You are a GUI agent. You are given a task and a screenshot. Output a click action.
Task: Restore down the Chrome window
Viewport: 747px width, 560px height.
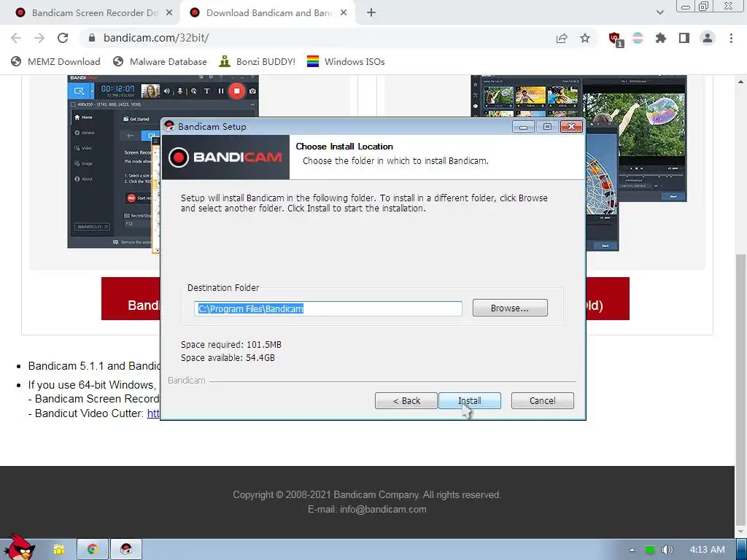pos(704,6)
